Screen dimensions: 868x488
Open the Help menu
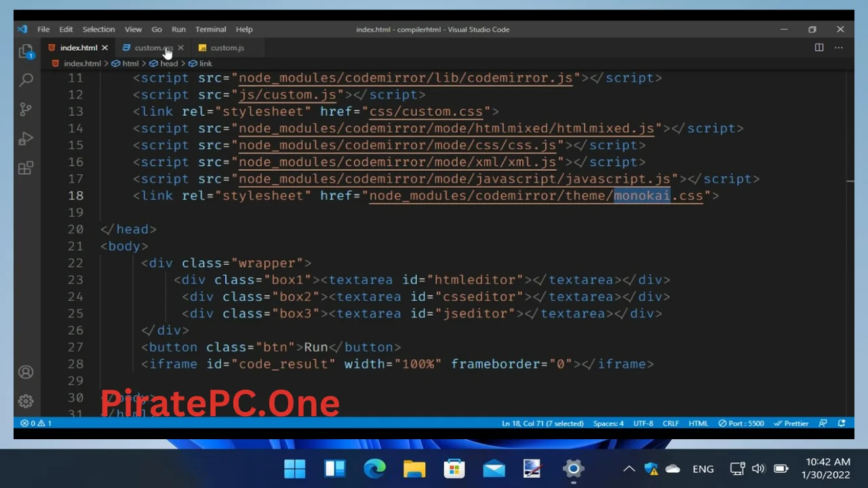pos(244,29)
